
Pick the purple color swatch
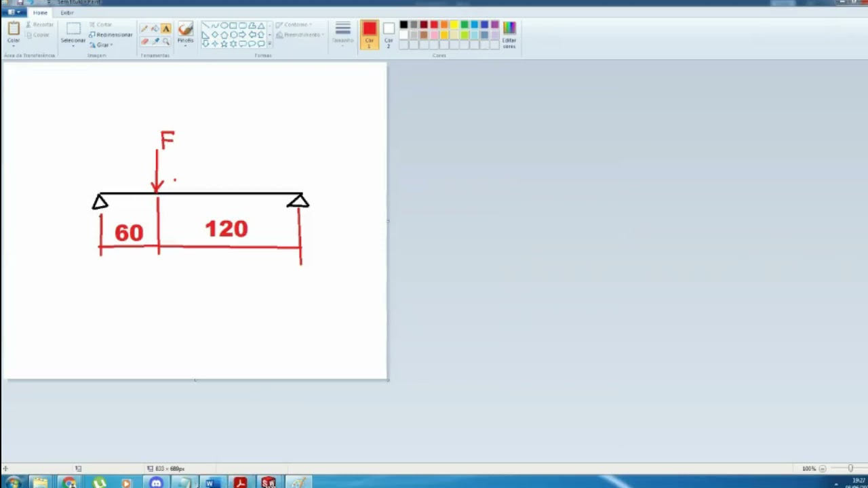click(495, 25)
